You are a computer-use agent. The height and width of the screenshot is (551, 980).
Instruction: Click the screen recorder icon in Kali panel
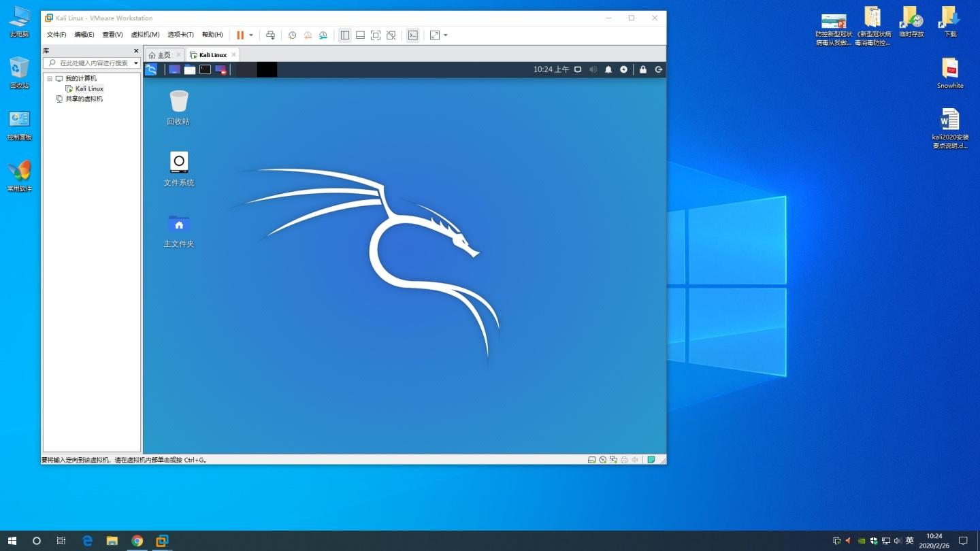point(220,69)
